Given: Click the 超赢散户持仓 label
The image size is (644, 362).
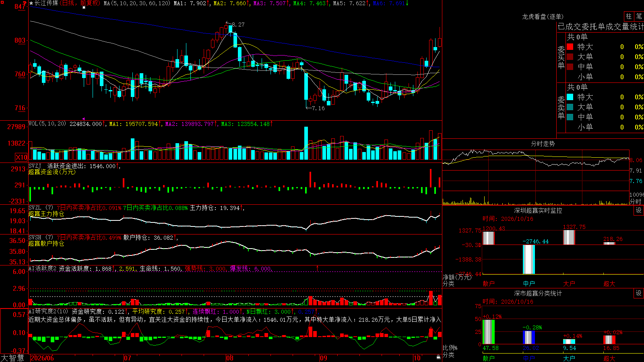Looking at the screenshot, I should coord(46,243).
